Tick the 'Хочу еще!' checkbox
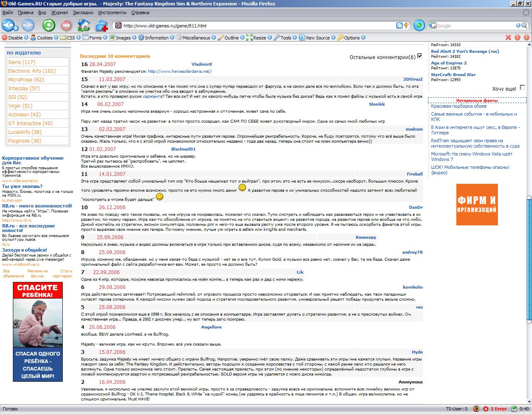The image size is (532, 415). coord(522,87)
